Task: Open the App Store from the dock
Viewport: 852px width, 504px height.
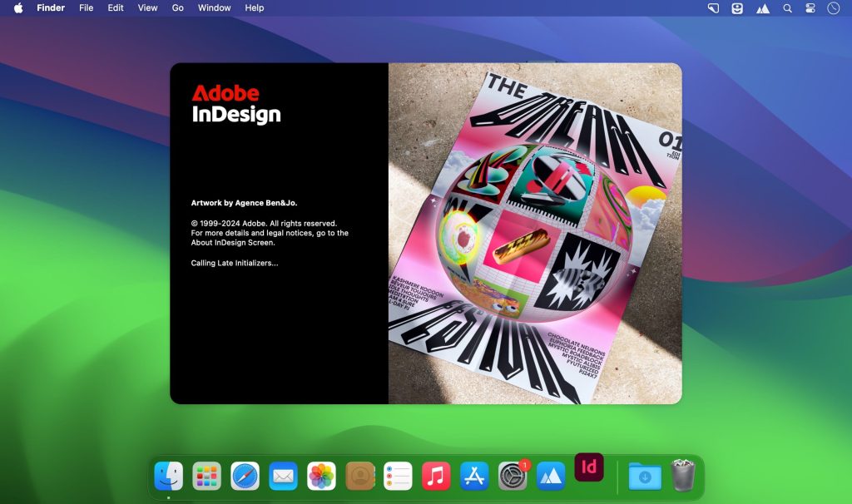Action: 474,477
